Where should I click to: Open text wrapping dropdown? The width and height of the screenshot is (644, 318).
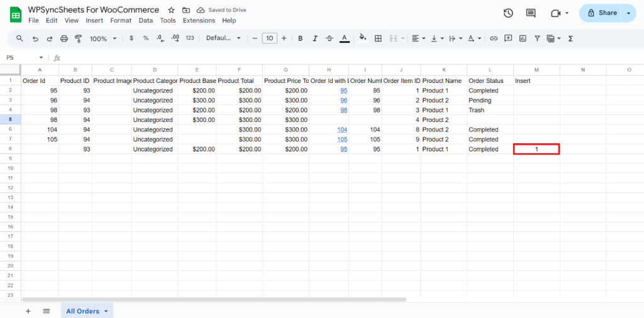pos(455,38)
